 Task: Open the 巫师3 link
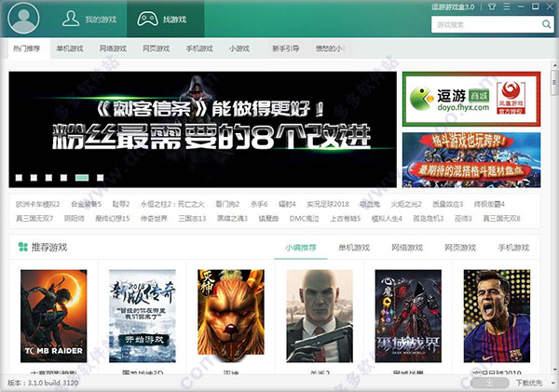coord(463,218)
